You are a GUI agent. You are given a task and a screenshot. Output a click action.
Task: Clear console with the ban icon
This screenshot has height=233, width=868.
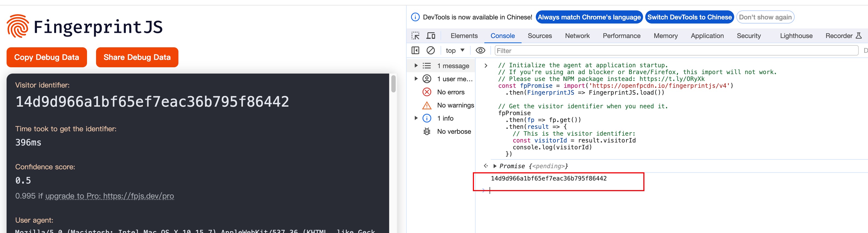tap(431, 51)
